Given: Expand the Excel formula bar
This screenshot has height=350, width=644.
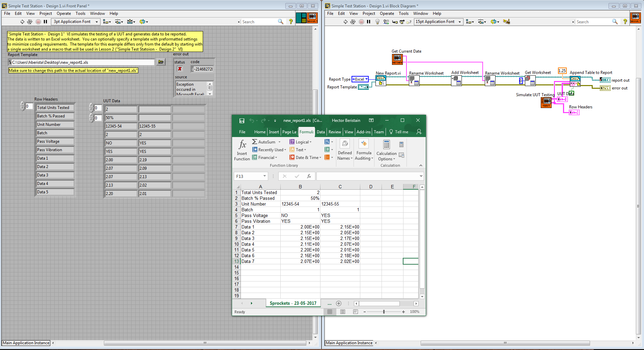Looking at the screenshot, I should [x=421, y=176].
